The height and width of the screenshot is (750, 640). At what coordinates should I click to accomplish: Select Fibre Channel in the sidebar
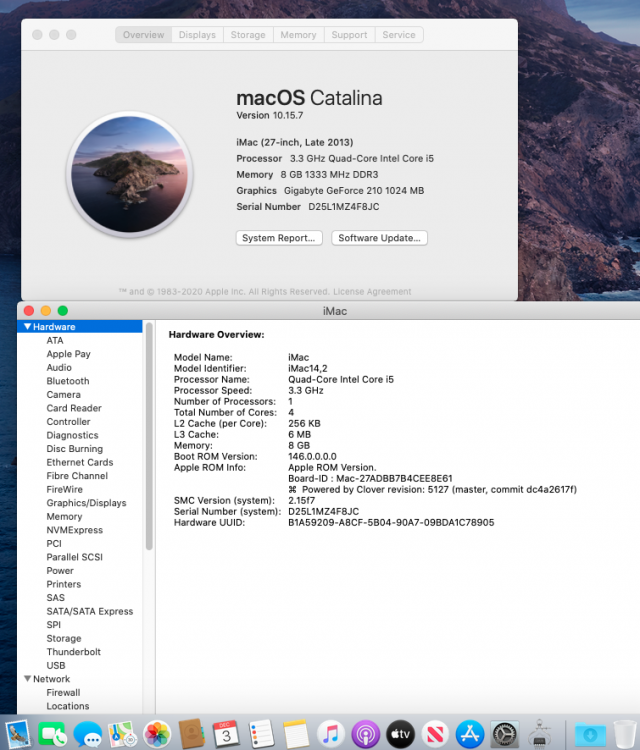(77, 476)
